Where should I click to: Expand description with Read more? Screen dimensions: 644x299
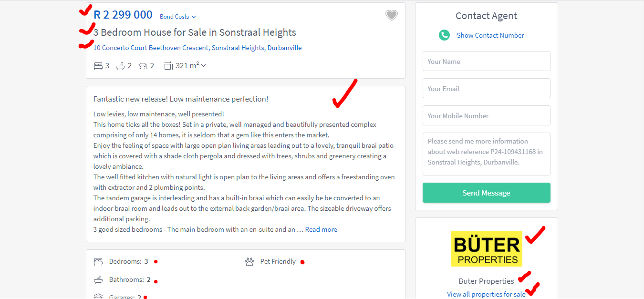[321, 229]
